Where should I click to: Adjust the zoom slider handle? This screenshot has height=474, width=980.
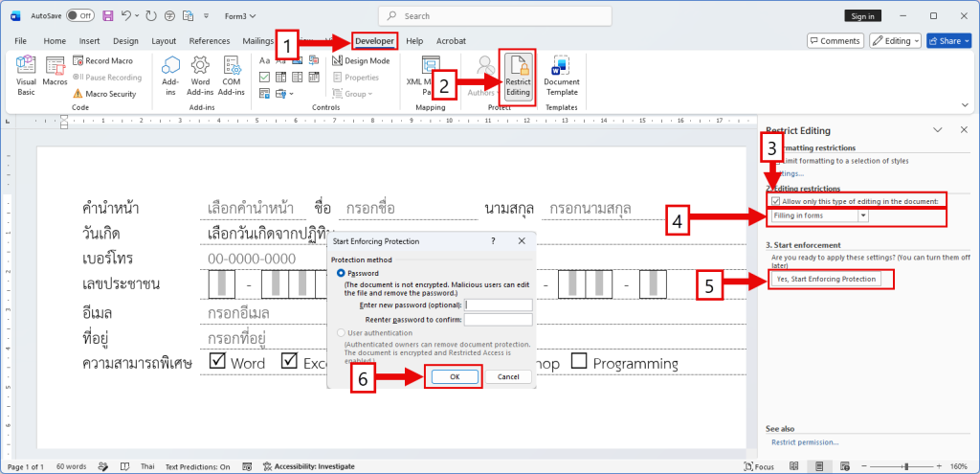(x=906, y=466)
